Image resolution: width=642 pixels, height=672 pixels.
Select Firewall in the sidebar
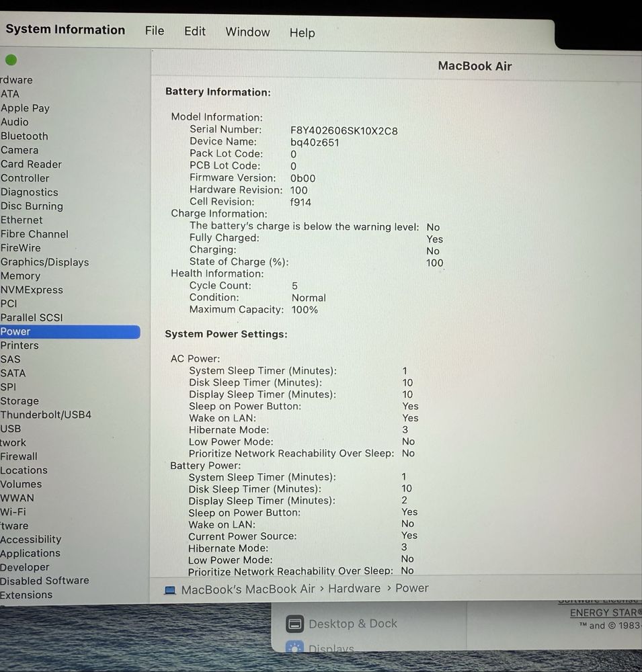pyautogui.click(x=18, y=456)
